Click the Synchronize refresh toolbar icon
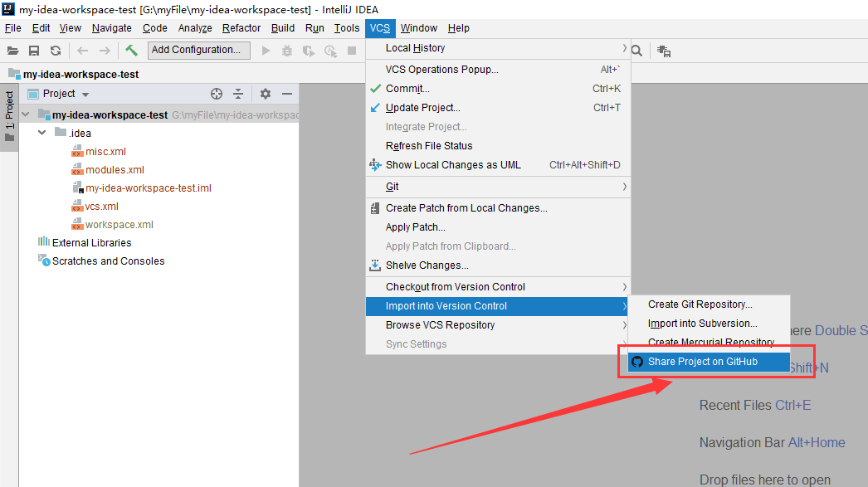The width and height of the screenshot is (868, 487). 56,51
